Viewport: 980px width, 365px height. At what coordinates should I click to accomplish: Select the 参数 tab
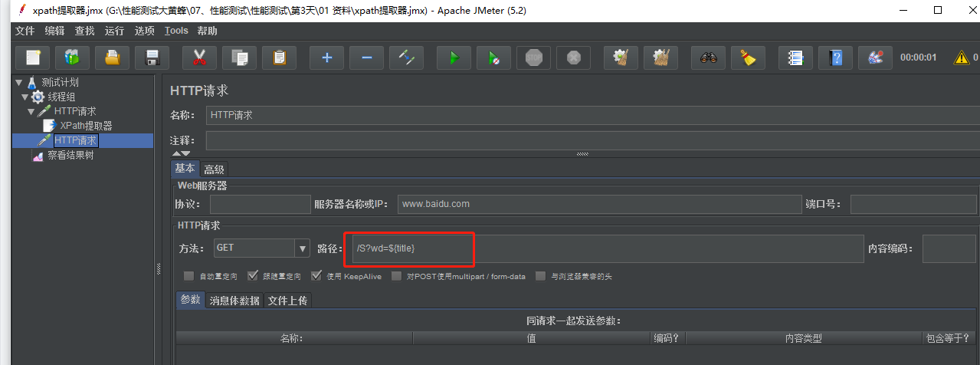pos(190,300)
